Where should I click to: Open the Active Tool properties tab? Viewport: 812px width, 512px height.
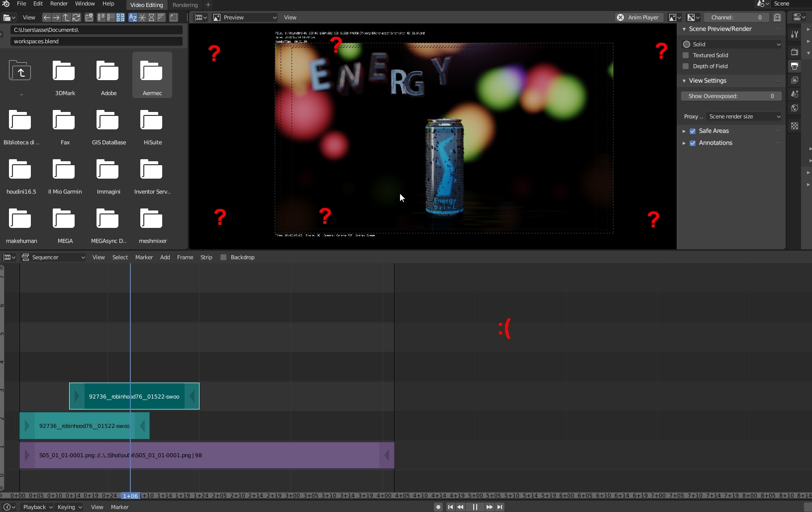click(x=795, y=34)
